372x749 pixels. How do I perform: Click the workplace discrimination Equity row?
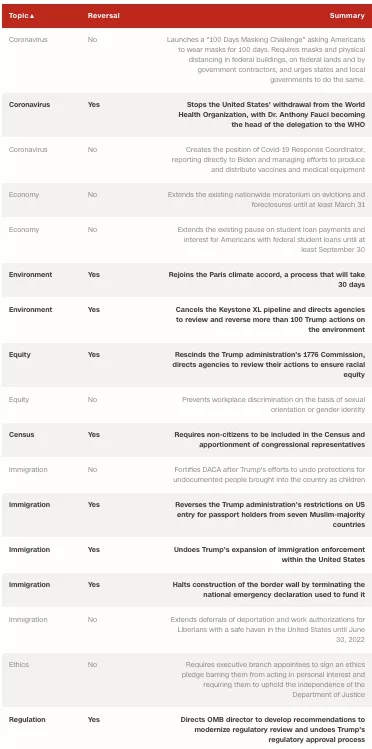coord(186,405)
